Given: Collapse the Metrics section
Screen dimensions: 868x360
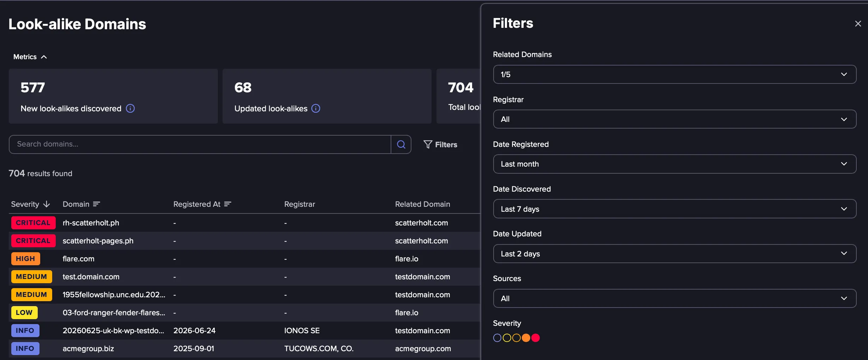Looking at the screenshot, I should (x=30, y=57).
